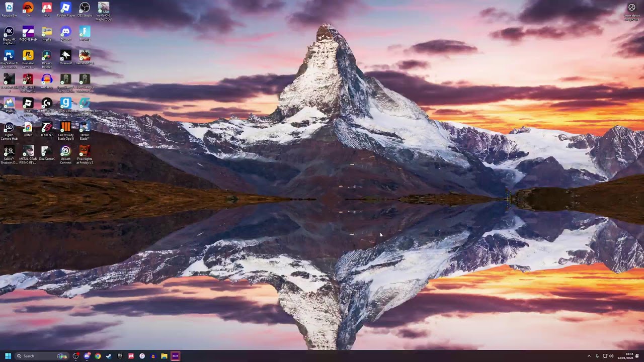
Task: Open the Windows Start menu
Action: click(8, 356)
